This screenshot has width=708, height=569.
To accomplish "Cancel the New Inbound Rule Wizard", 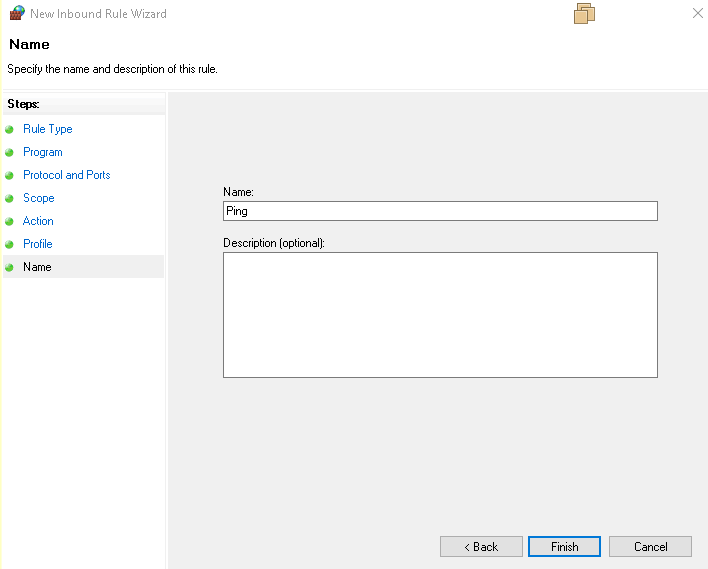I will (x=650, y=547).
